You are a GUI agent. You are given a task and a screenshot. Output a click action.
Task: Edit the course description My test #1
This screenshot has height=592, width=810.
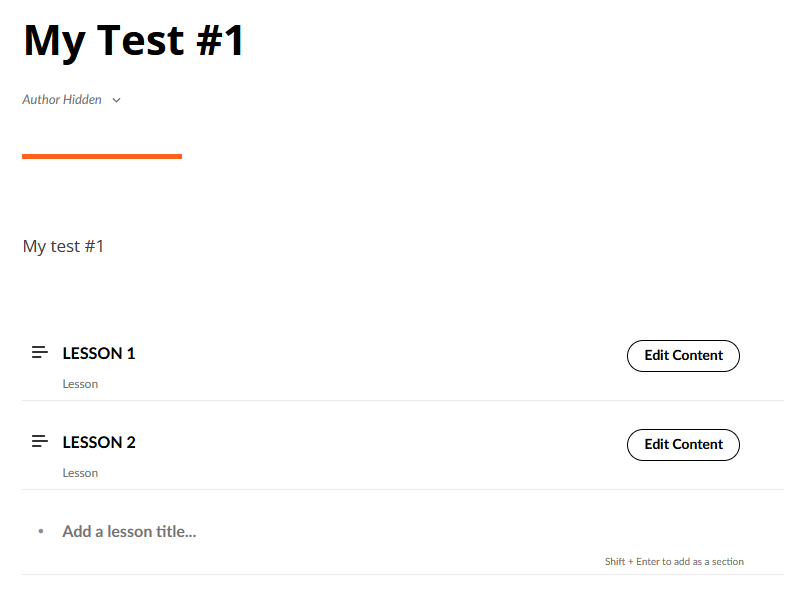click(x=64, y=246)
